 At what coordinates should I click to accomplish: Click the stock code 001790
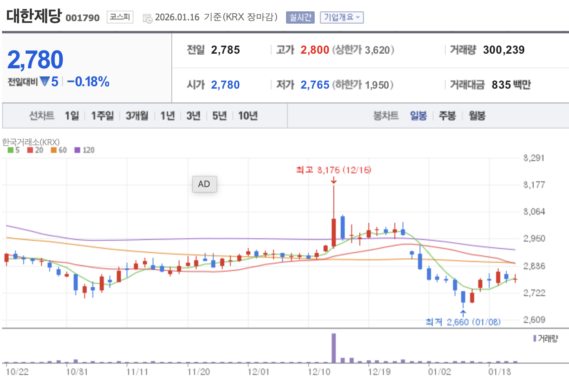[83, 18]
